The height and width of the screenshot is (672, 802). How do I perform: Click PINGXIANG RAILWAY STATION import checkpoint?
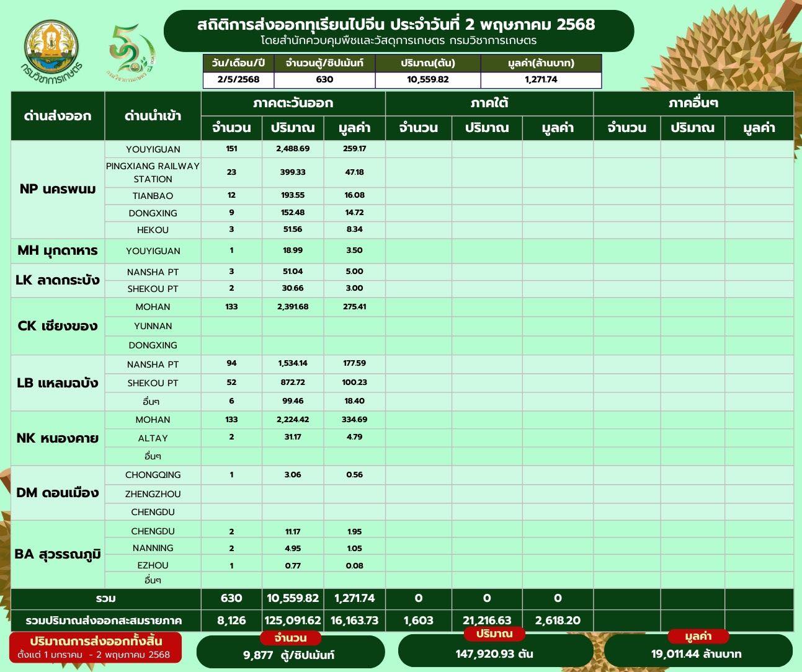153,172
